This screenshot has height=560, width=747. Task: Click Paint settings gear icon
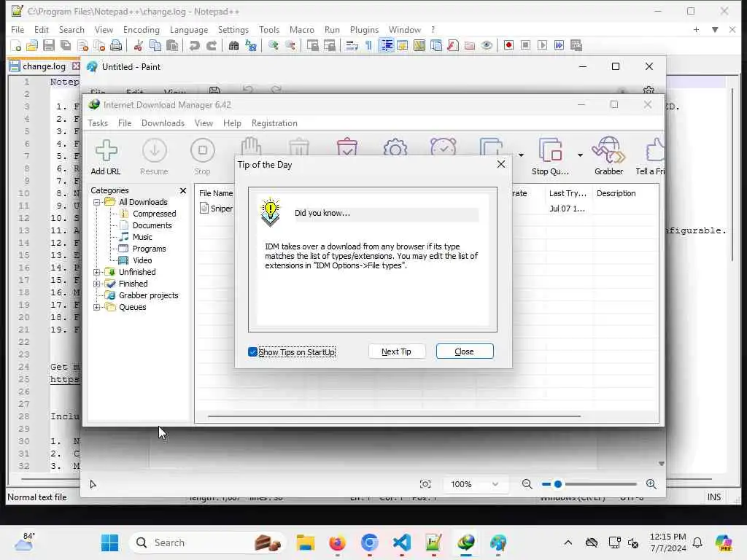[x=648, y=90]
